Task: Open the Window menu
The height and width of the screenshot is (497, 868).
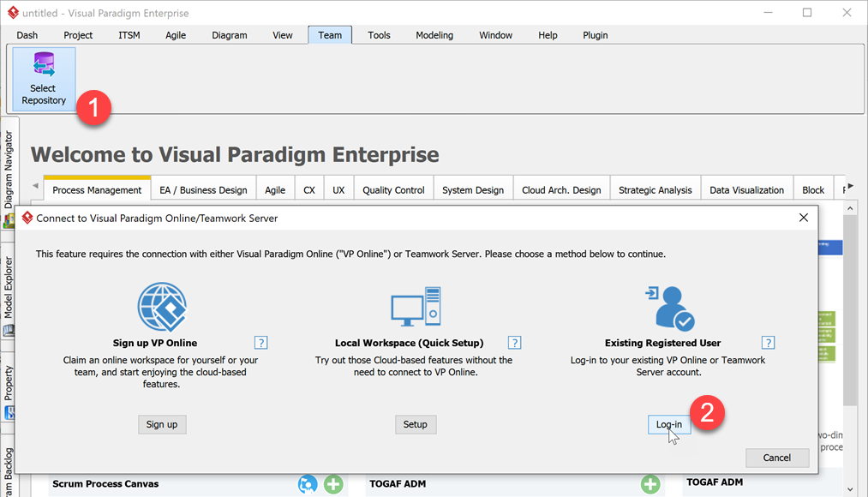Action: pos(495,35)
